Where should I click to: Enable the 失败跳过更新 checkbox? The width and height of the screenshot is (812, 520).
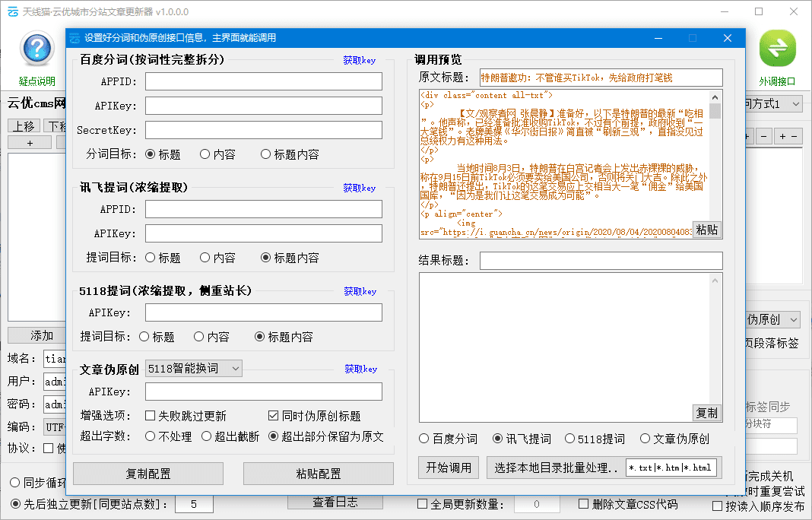[151, 415]
